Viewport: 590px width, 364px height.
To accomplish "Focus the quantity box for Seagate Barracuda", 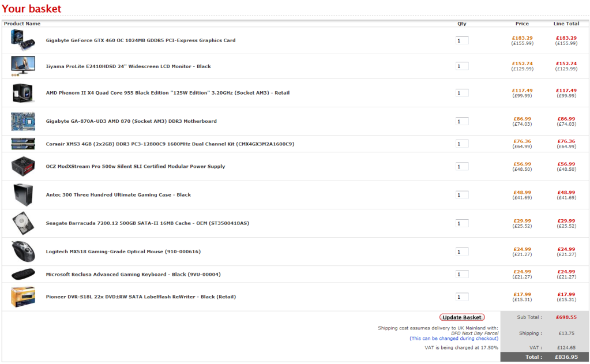I will (x=462, y=223).
